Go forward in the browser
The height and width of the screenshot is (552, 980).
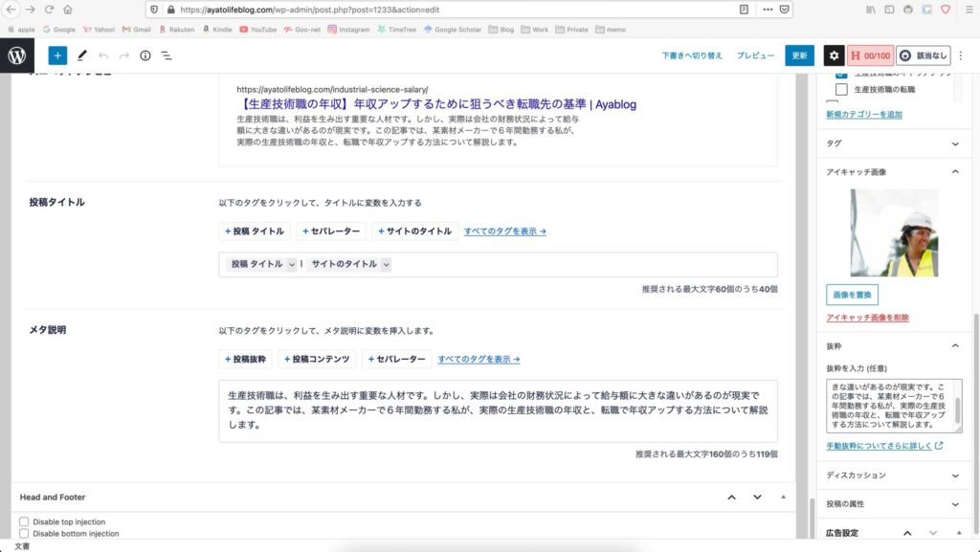30,10
